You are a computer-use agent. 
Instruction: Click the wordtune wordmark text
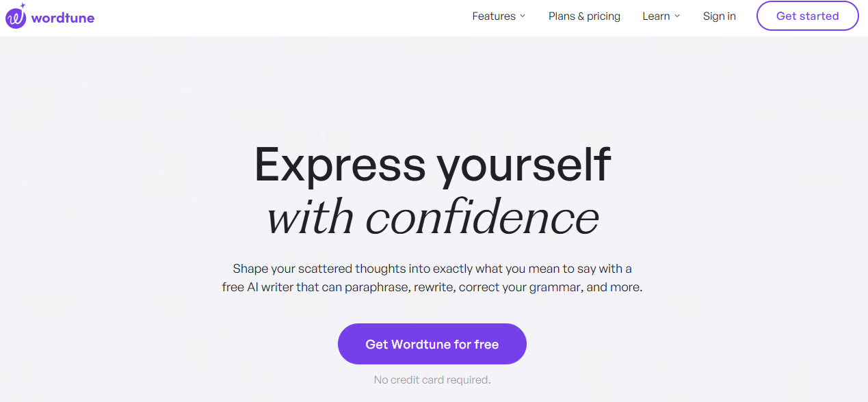(63, 18)
